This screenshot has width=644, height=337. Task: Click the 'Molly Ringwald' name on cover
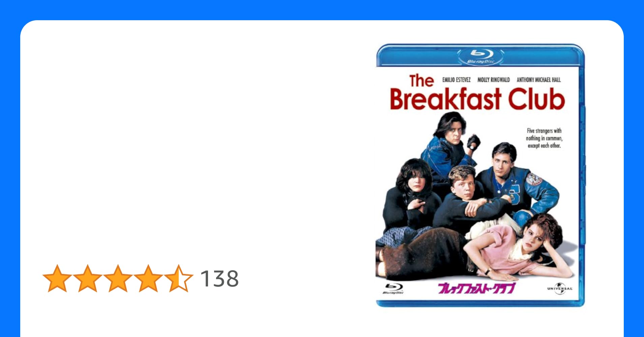(494, 80)
